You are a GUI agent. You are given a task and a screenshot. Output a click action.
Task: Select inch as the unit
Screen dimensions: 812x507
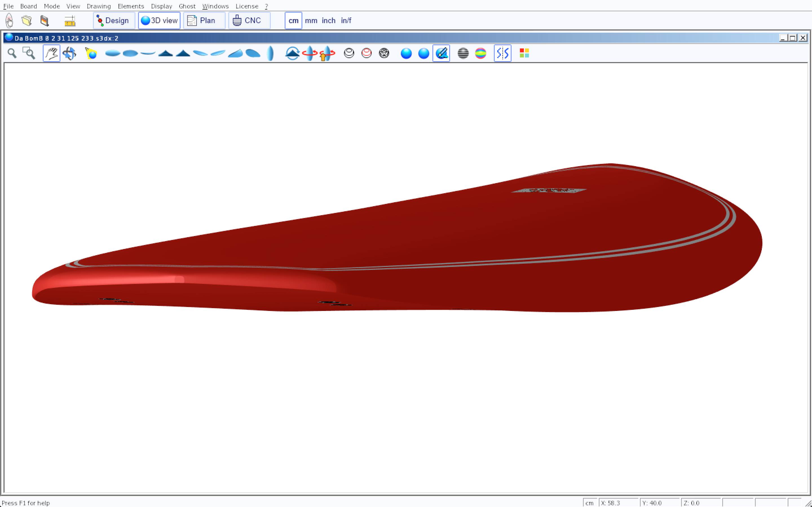point(328,21)
